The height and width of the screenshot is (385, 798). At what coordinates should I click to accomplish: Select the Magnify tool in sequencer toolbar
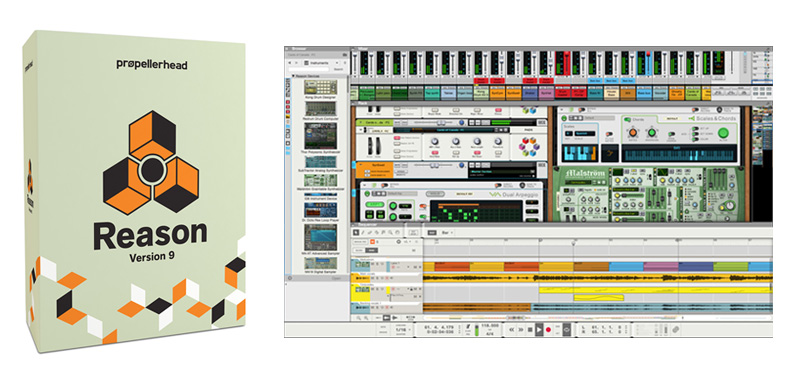tap(390, 232)
